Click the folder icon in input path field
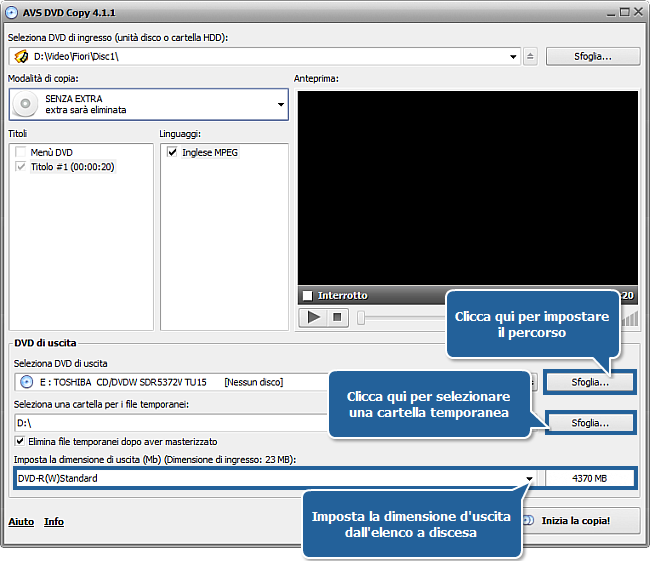Screen dimensions: 650x561 click(x=21, y=56)
